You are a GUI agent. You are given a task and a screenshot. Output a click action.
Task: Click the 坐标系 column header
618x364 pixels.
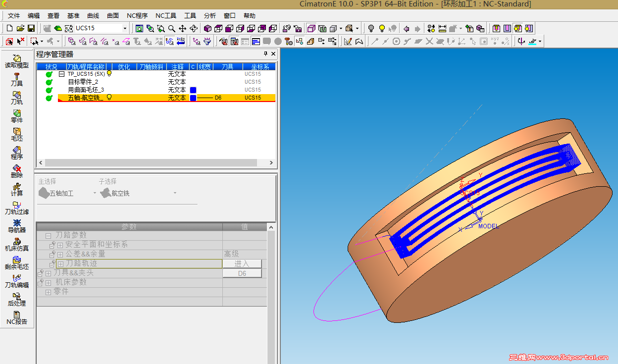pyautogui.click(x=259, y=66)
